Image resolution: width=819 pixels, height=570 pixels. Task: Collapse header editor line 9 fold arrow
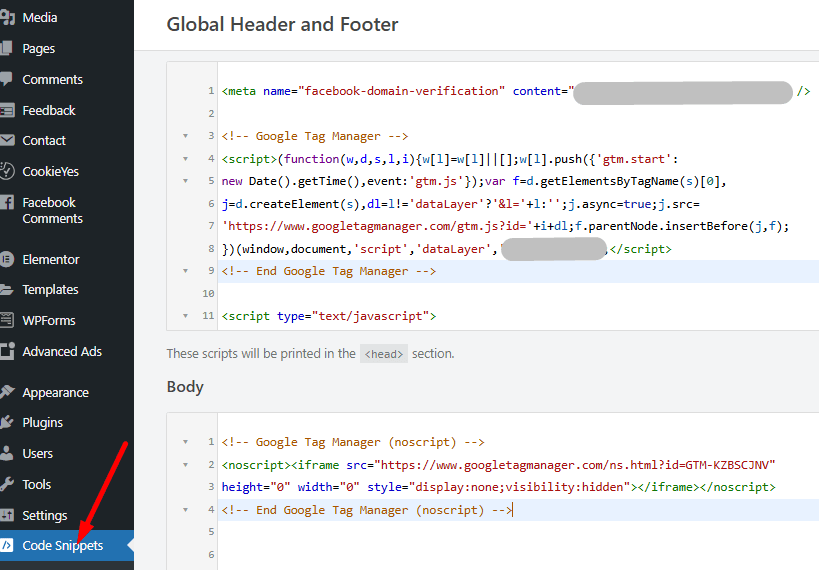(x=185, y=271)
